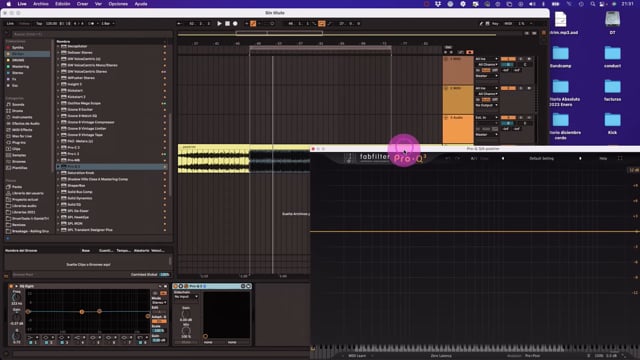The width and height of the screenshot is (640, 360).
Task: Click the Sounds category icon in the browser
Action: pyautogui.click(x=9, y=104)
